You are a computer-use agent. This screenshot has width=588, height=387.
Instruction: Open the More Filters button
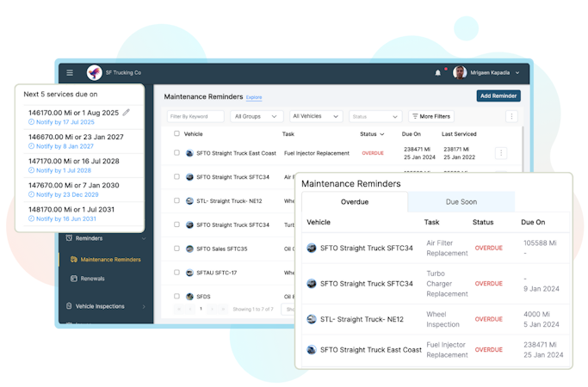(x=431, y=116)
